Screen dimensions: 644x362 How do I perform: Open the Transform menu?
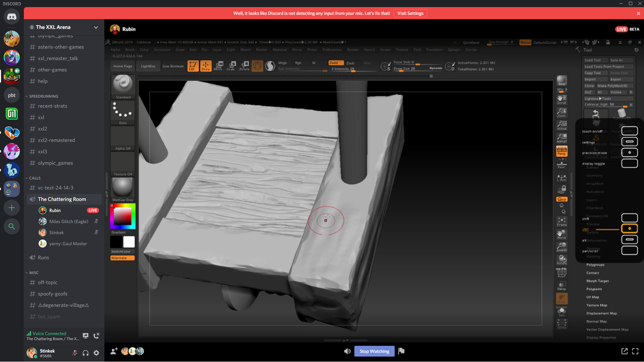point(434,50)
